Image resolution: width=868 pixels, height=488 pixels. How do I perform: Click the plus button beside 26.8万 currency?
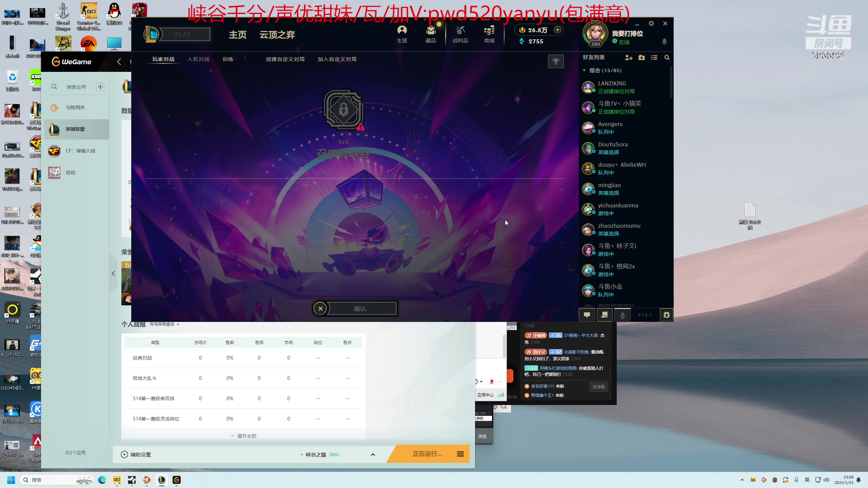coord(557,30)
